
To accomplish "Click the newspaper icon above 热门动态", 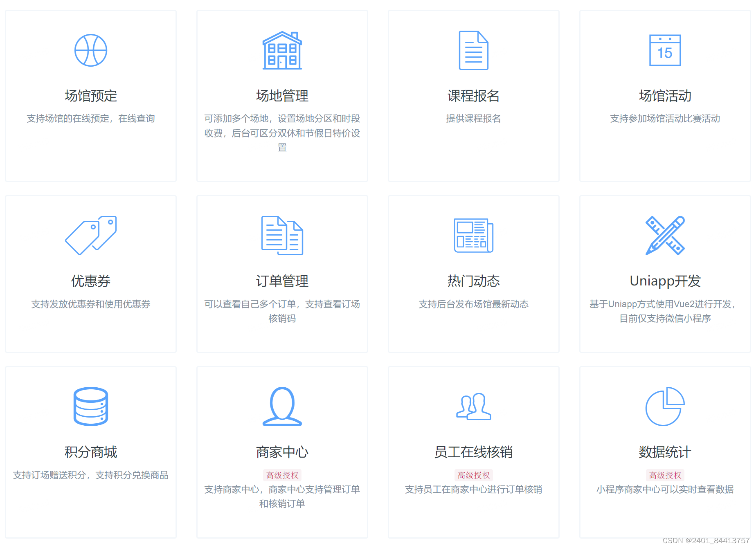I will pyautogui.click(x=474, y=236).
